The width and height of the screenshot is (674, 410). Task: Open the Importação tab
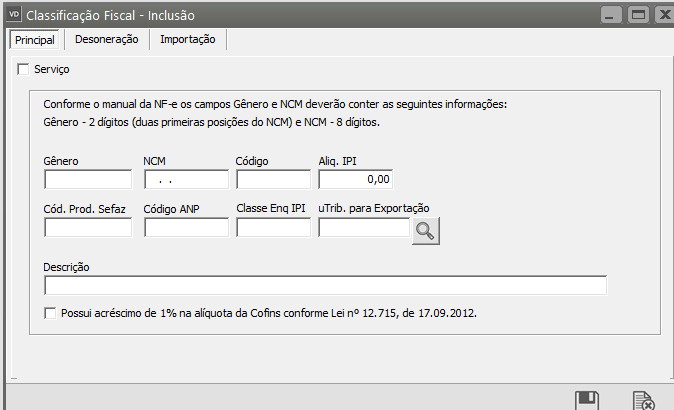[187, 40]
